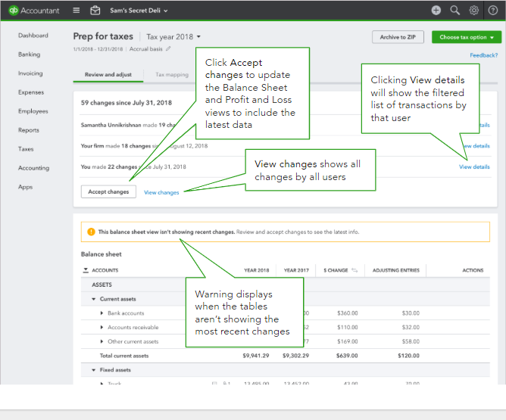Collapse the Fixed assets section
506x420 pixels.
click(x=94, y=370)
